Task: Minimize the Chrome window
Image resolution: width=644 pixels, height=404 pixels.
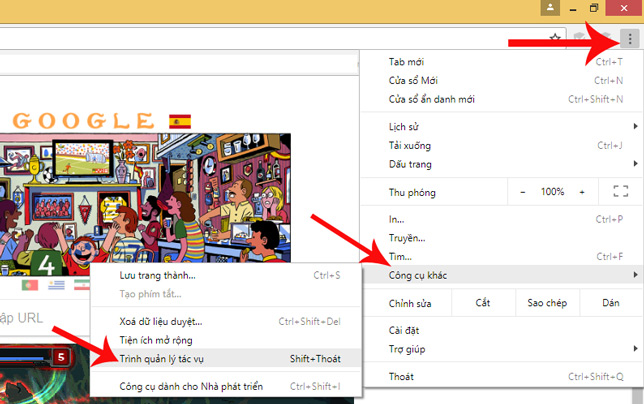Action: click(573, 8)
